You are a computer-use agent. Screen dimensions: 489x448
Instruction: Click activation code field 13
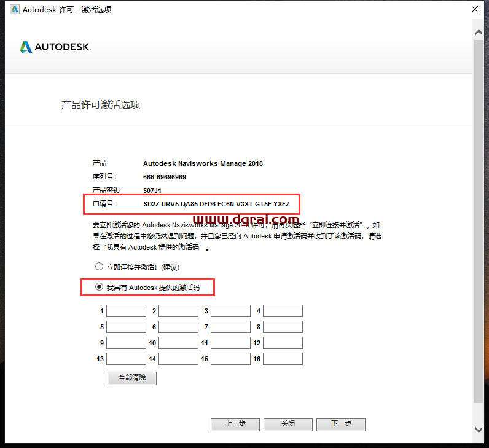pyautogui.click(x=127, y=359)
